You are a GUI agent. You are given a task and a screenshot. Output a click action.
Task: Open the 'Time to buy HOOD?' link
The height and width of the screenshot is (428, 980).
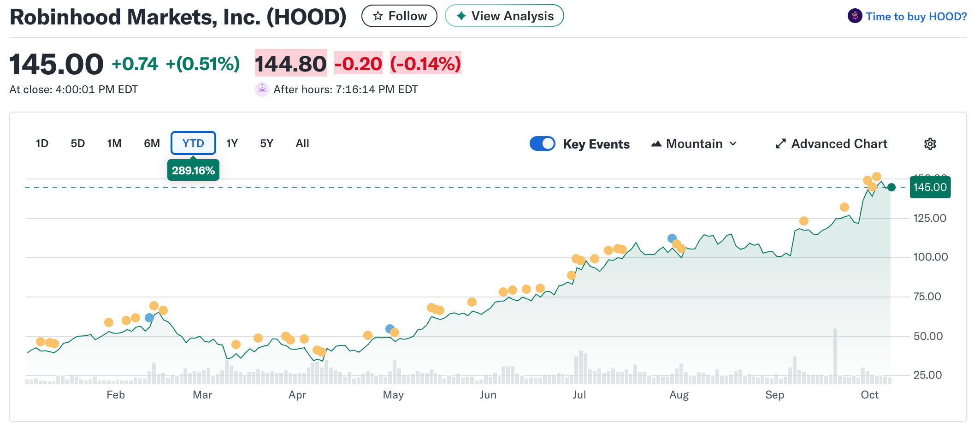tap(916, 17)
